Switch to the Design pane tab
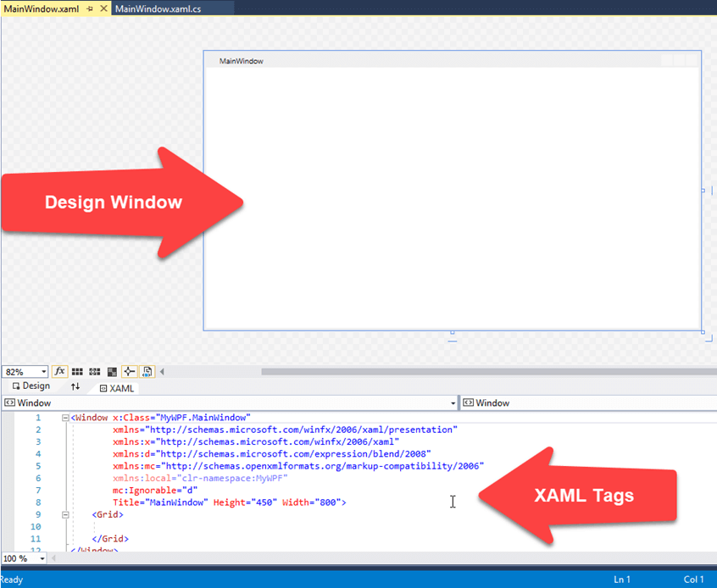The width and height of the screenshot is (717, 588). (30, 387)
